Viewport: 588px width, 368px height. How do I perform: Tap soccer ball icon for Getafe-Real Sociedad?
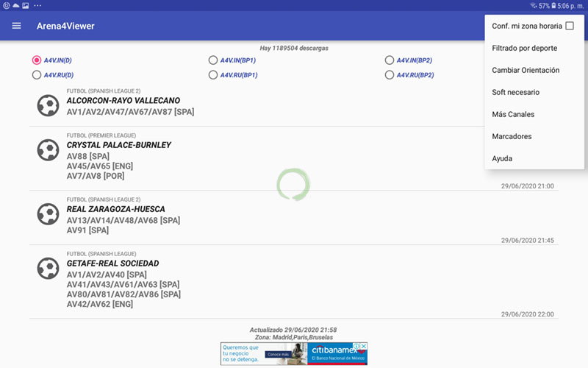point(48,267)
